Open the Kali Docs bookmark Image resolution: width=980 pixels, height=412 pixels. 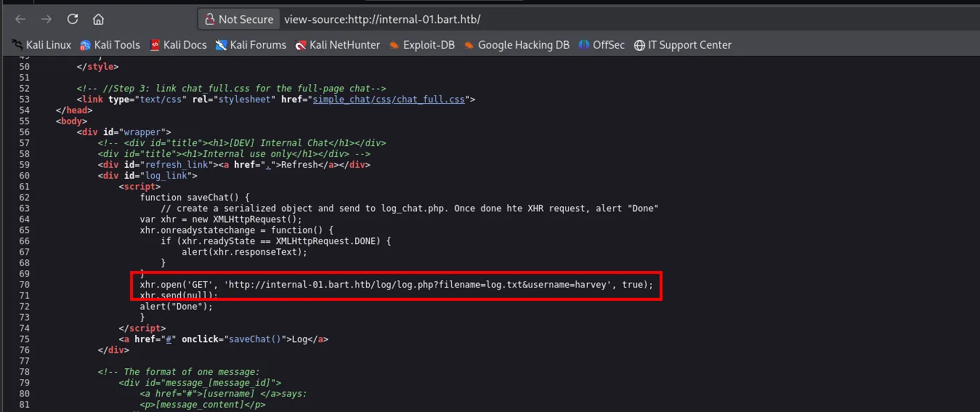tap(178, 45)
